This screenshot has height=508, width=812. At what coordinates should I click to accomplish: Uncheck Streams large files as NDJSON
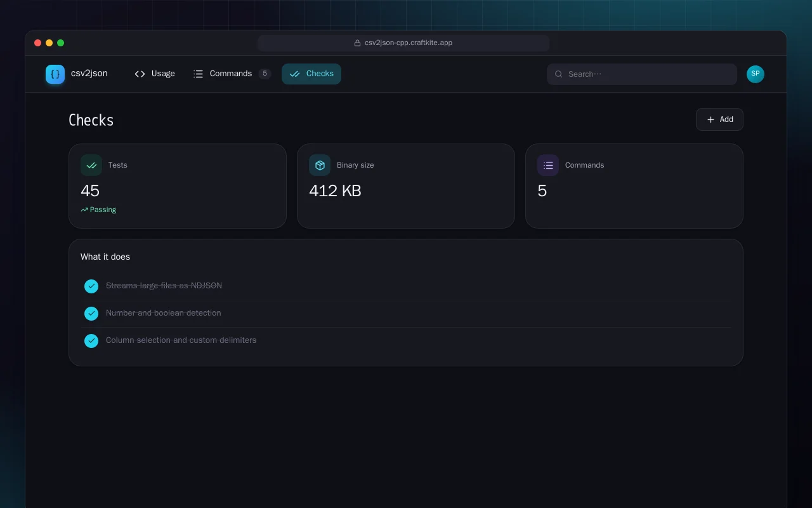[x=91, y=286]
